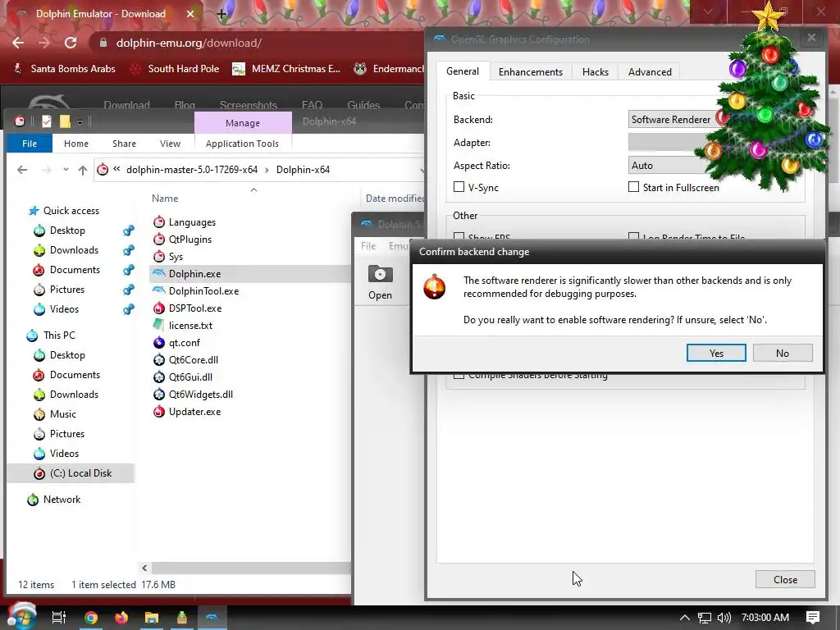Launch Firefox from the taskbar
The height and width of the screenshot is (630, 840).
[121, 618]
